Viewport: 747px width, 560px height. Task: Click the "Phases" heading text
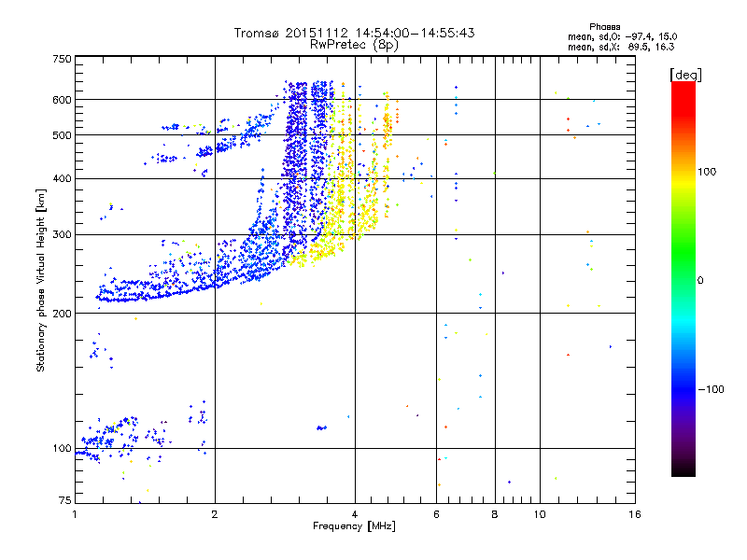[604, 27]
